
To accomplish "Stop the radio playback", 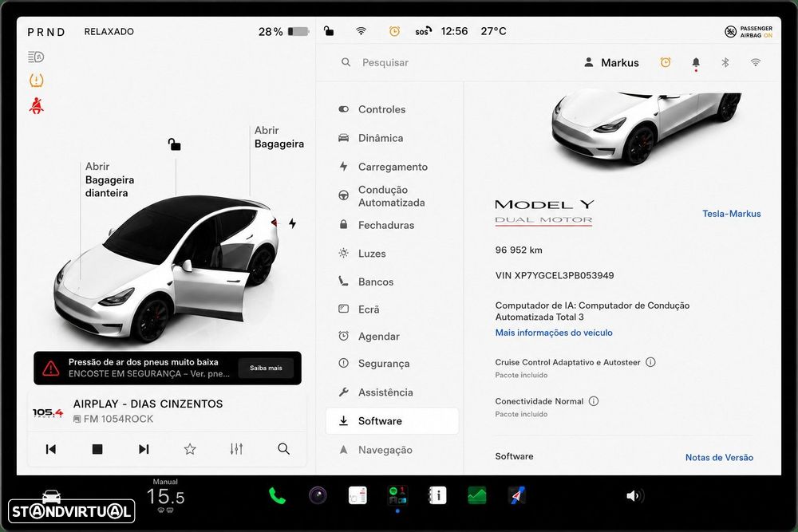I will (97, 449).
